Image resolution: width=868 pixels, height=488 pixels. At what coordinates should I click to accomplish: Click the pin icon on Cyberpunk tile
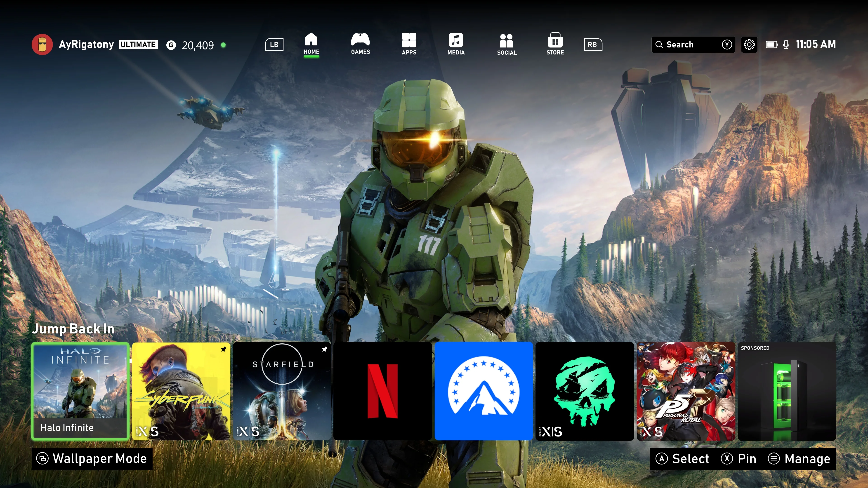223,349
